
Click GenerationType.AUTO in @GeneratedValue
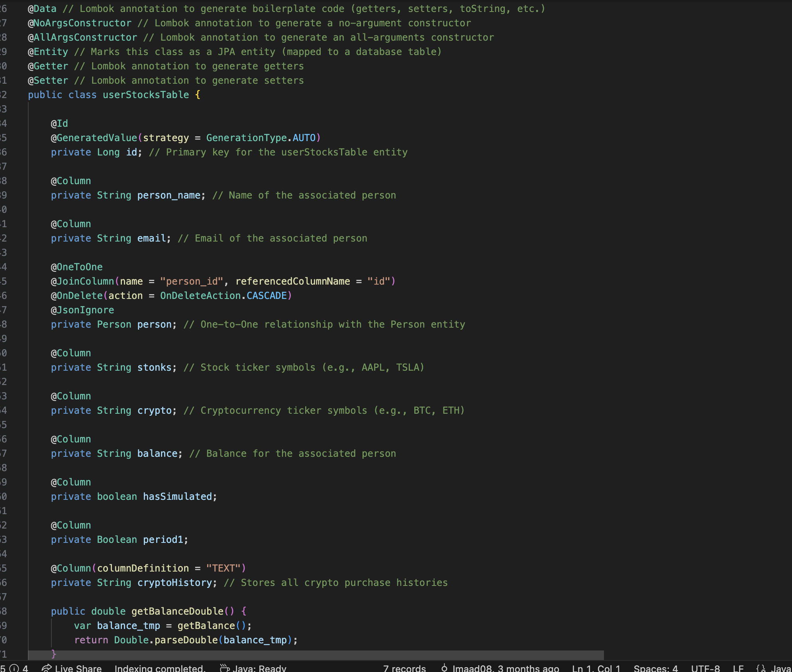click(x=261, y=138)
